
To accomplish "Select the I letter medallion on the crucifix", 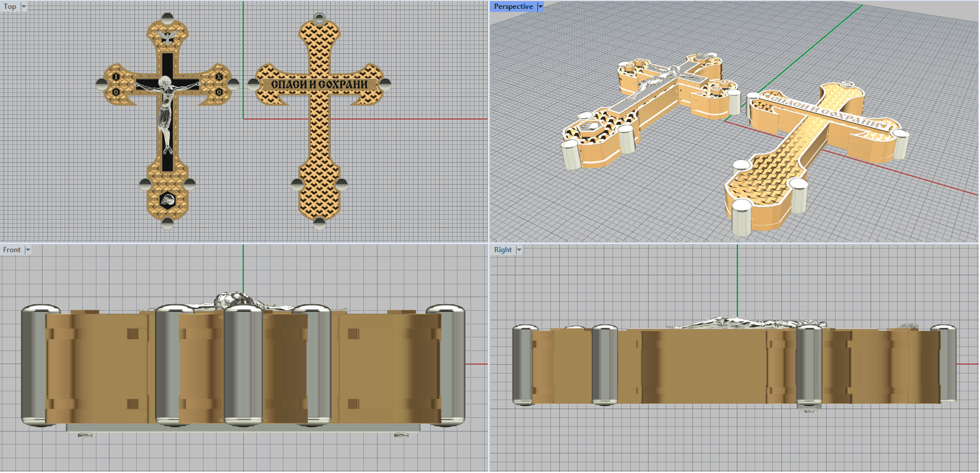I will click(x=116, y=77).
